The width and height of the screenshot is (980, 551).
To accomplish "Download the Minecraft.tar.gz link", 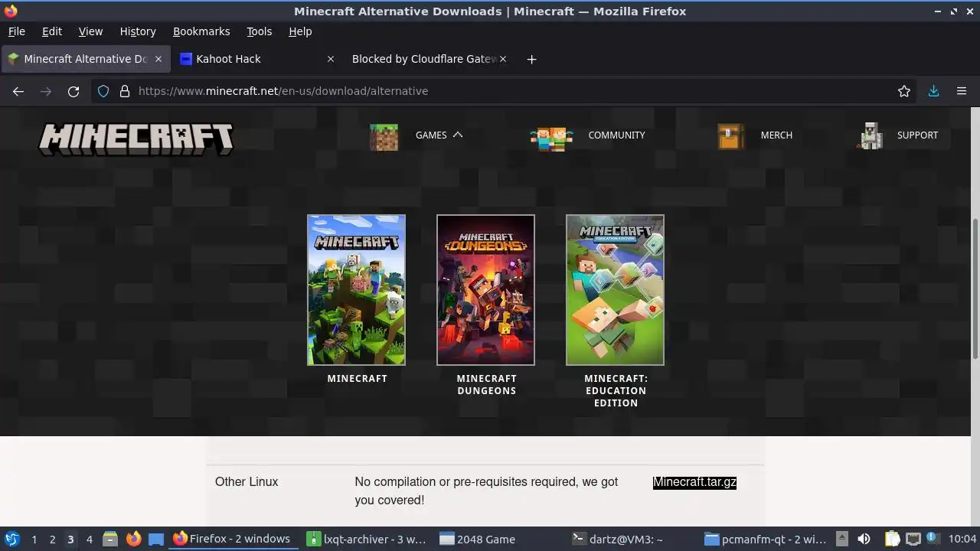I will (694, 482).
